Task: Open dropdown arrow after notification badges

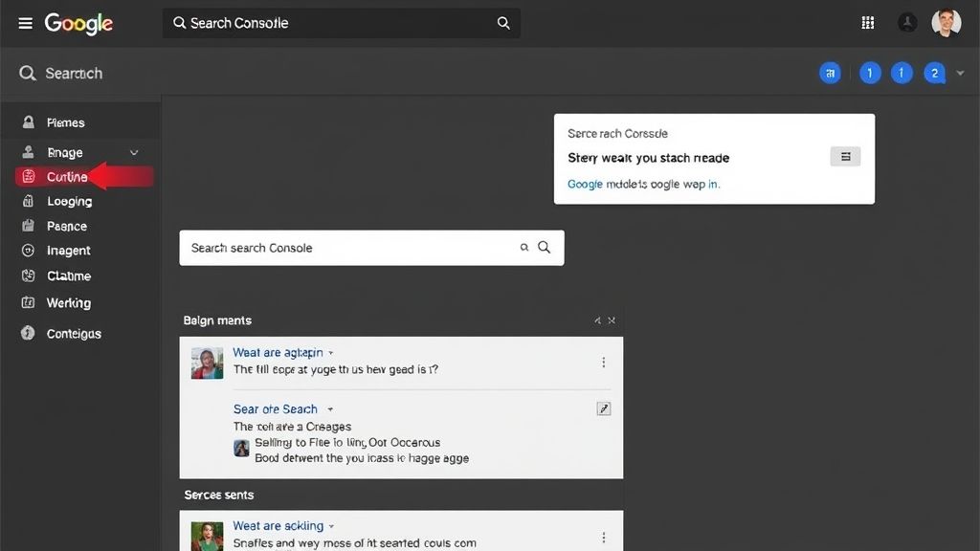Action: [960, 73]
